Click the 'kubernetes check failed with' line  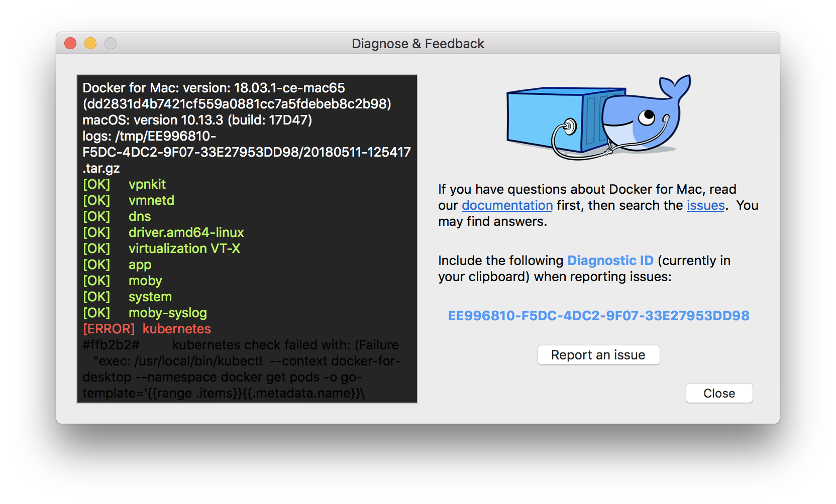point(241,345)
